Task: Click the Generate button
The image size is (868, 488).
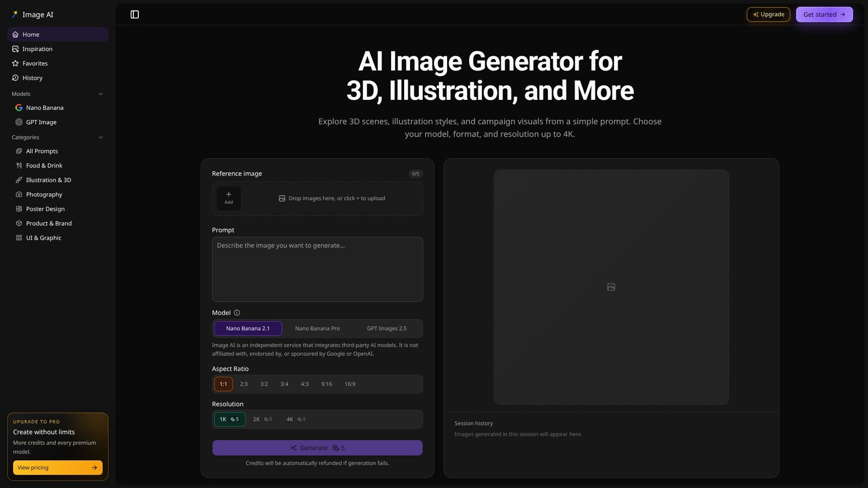Action: point(317,448)
